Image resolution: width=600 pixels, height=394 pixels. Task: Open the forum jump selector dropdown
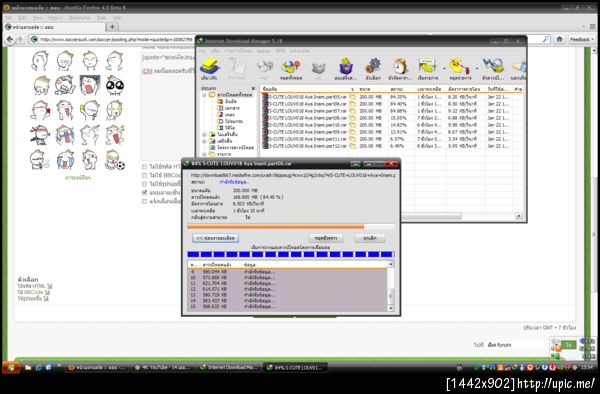[x=517, y=345]
